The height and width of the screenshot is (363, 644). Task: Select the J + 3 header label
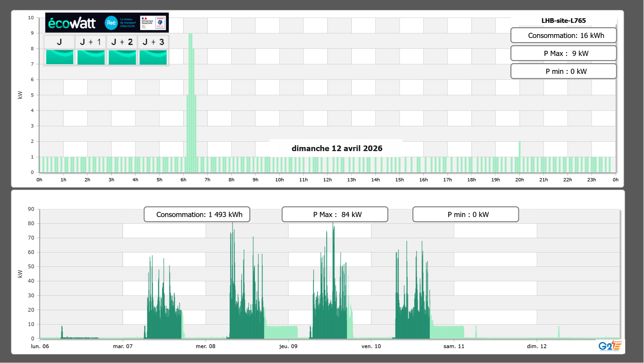click(153, 42)
